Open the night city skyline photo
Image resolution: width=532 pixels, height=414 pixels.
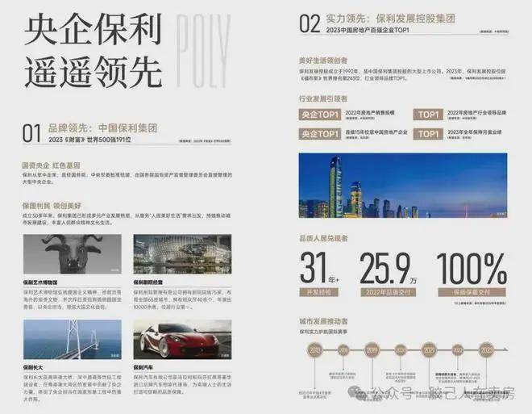(x=403, y=186)
